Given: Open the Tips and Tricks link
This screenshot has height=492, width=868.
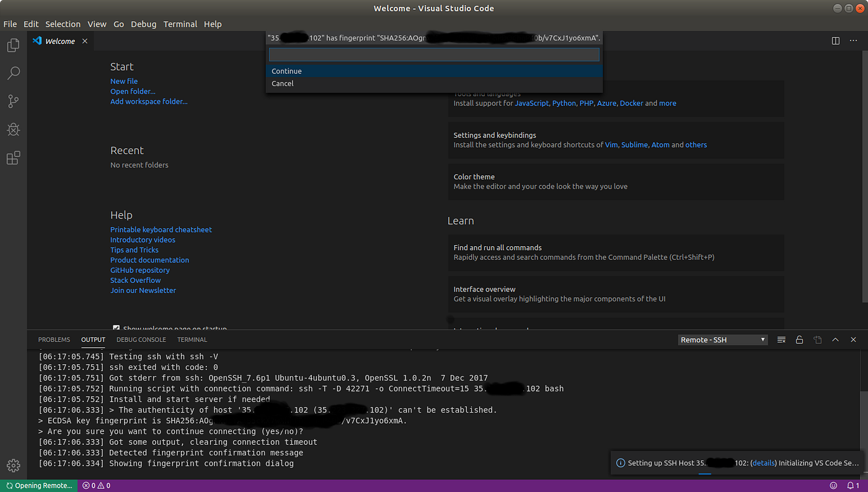Looking at the screenshot, I should point(134,249).
